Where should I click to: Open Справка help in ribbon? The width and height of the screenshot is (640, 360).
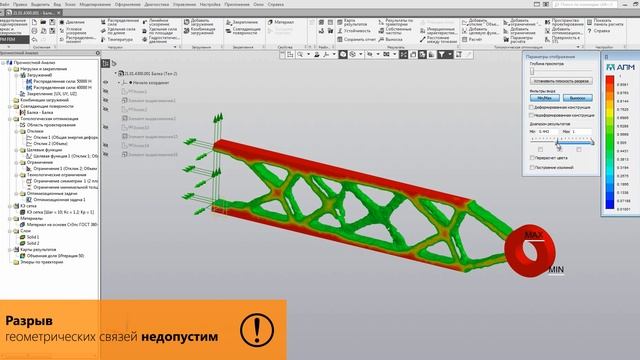click(598, 31)
